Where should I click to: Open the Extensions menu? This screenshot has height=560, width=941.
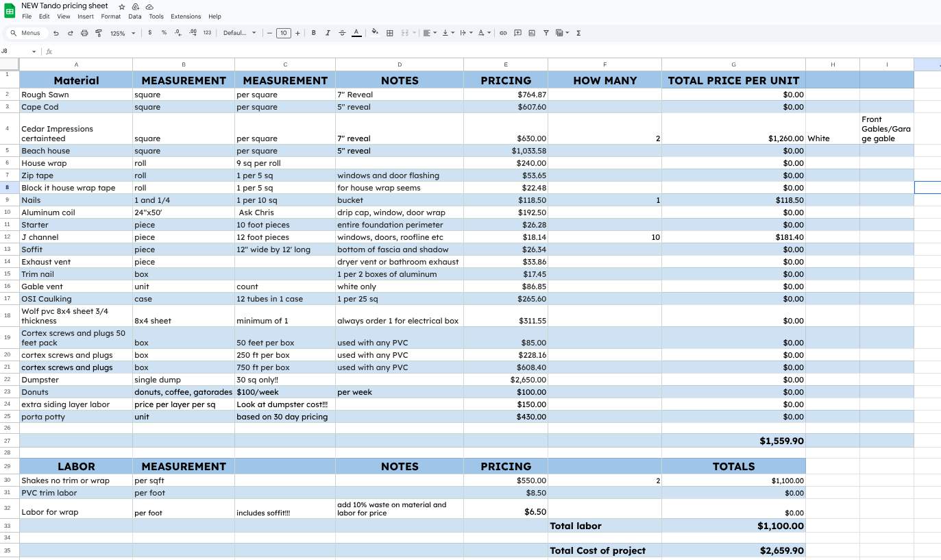coord(186,16)
